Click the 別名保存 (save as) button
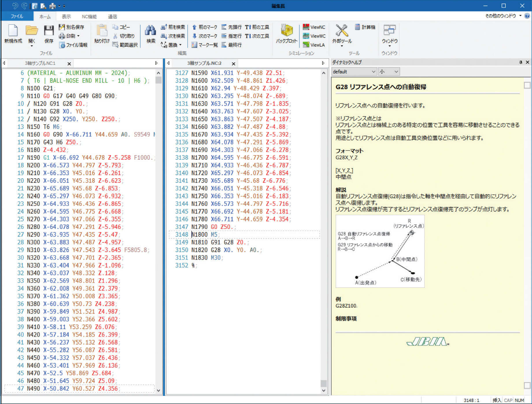The height and width of the screenshot is (404, 532). 71,27
